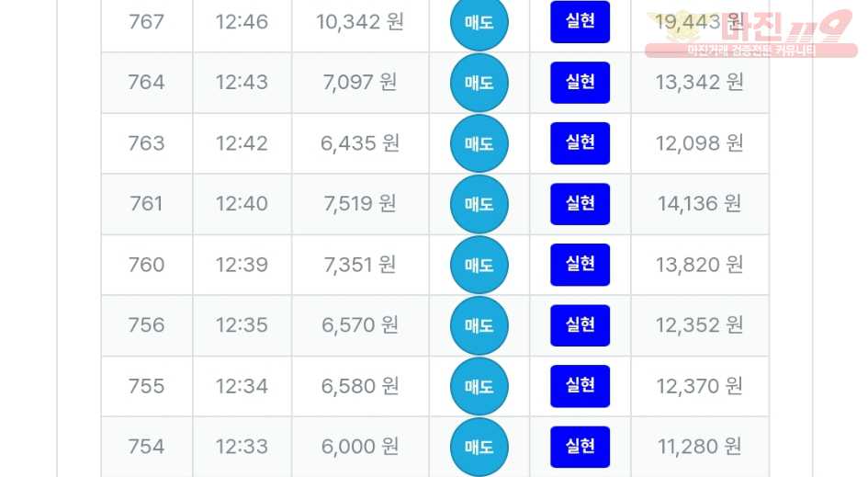
Task: Click the 매도 circle in row 756
Action: pos(479,325)
